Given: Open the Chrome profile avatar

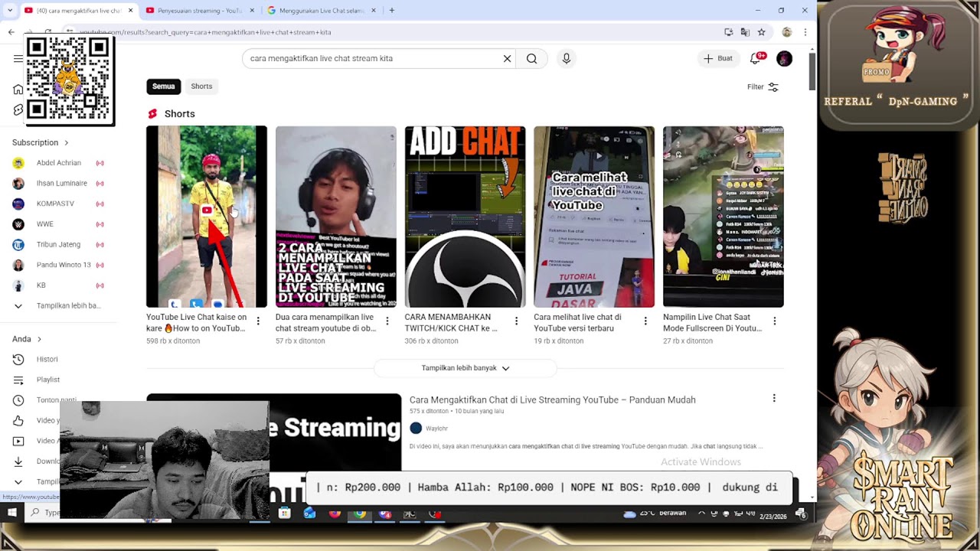Looking at the screenshot, I should 786,32.
